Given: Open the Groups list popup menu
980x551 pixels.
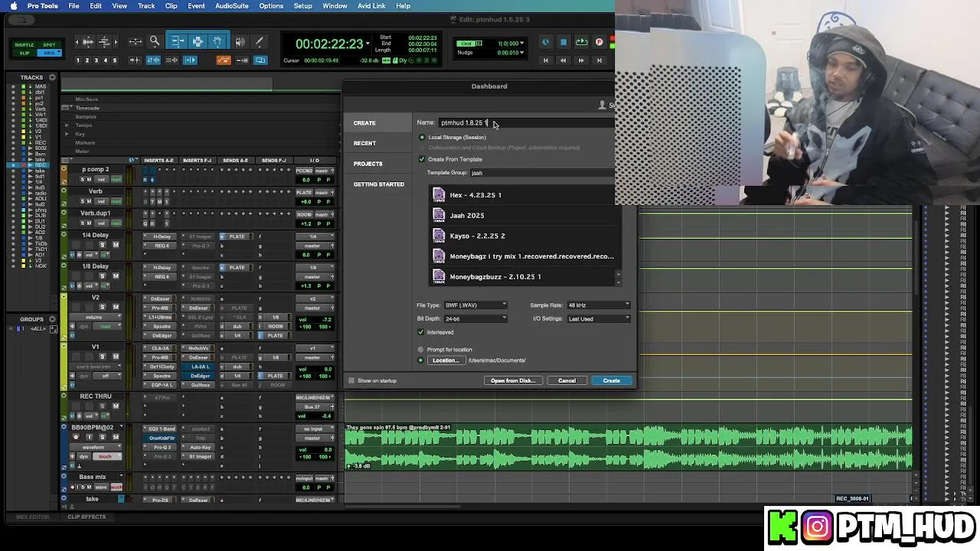Looking at the screenshot, I should [x=52, y=319].
